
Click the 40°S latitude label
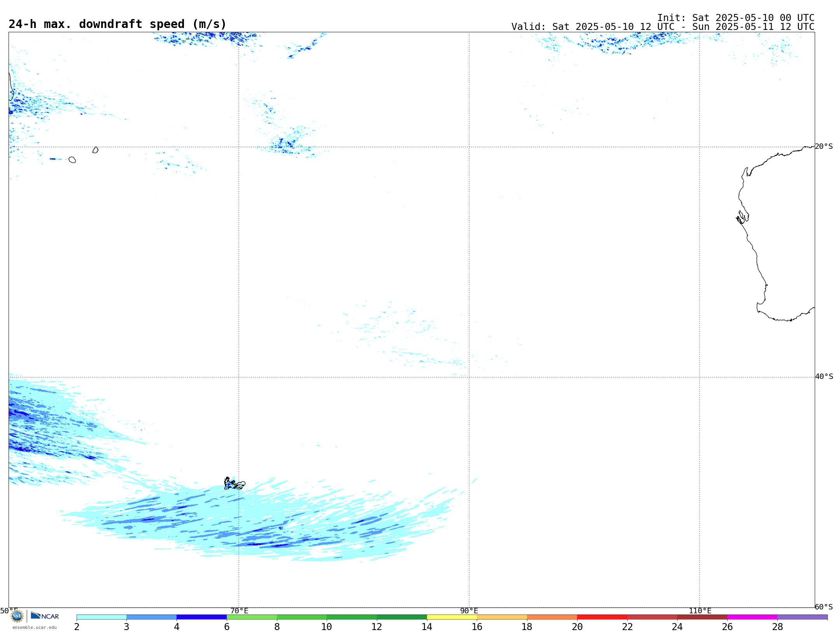(824, 377)
